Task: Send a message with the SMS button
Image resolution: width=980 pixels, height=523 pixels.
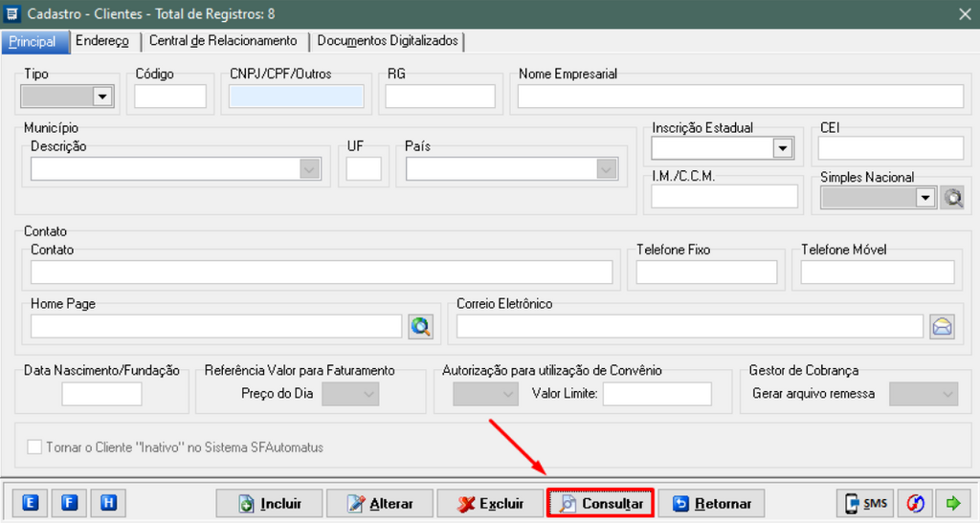Action: click(x=866, y=503)
